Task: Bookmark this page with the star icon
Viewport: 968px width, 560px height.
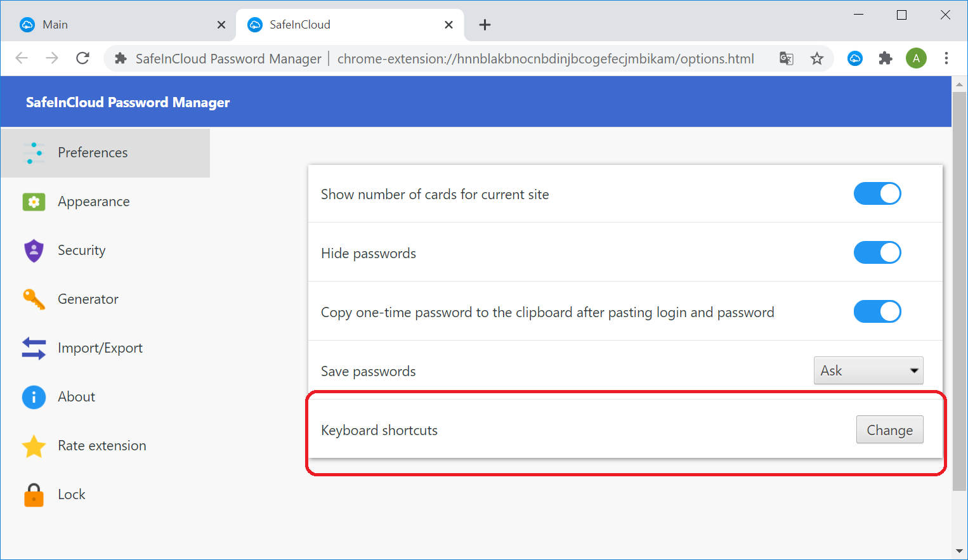Action: coord(817,58)
